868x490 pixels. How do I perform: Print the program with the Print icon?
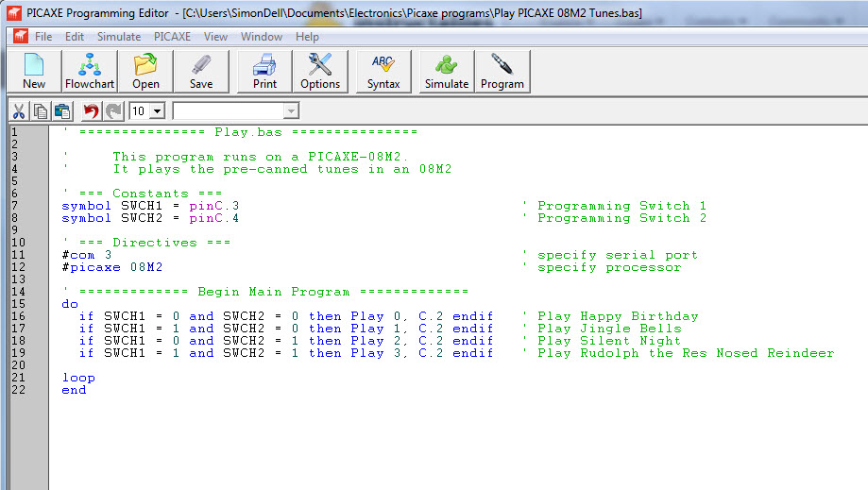[x=264, y=72]
